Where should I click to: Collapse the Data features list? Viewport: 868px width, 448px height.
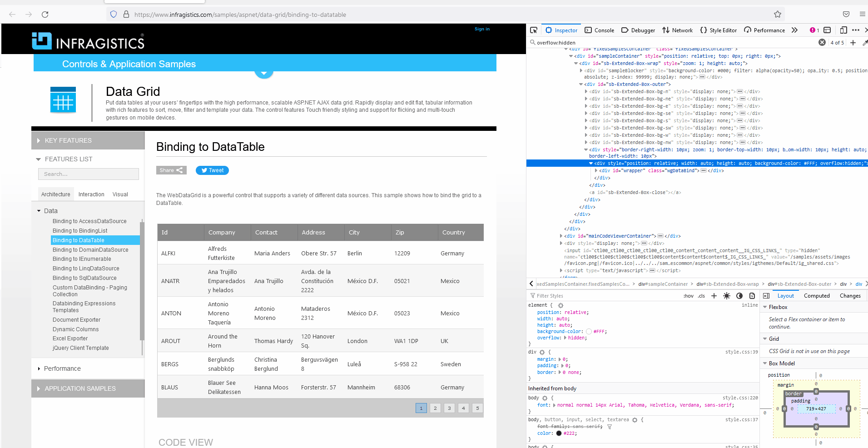click(x=39, y=211)
